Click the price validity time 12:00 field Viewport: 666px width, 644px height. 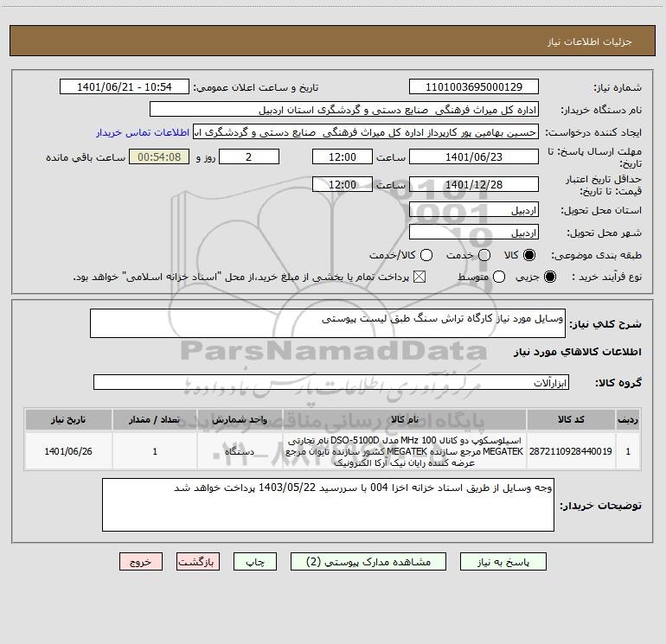pos(343,184)
